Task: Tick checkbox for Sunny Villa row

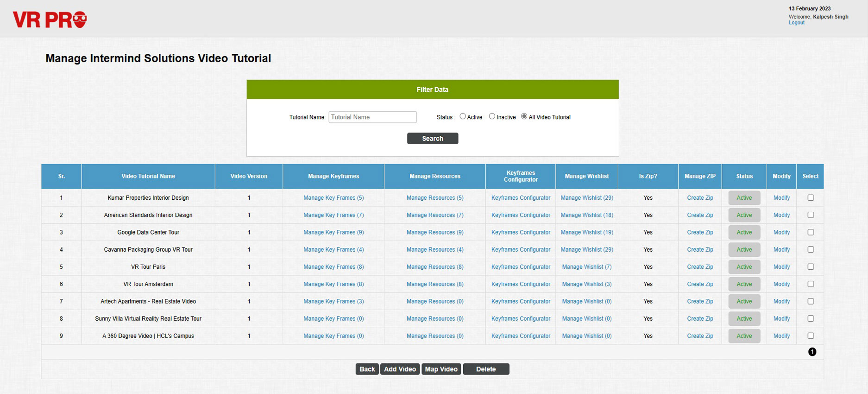Action: point(811,318)
